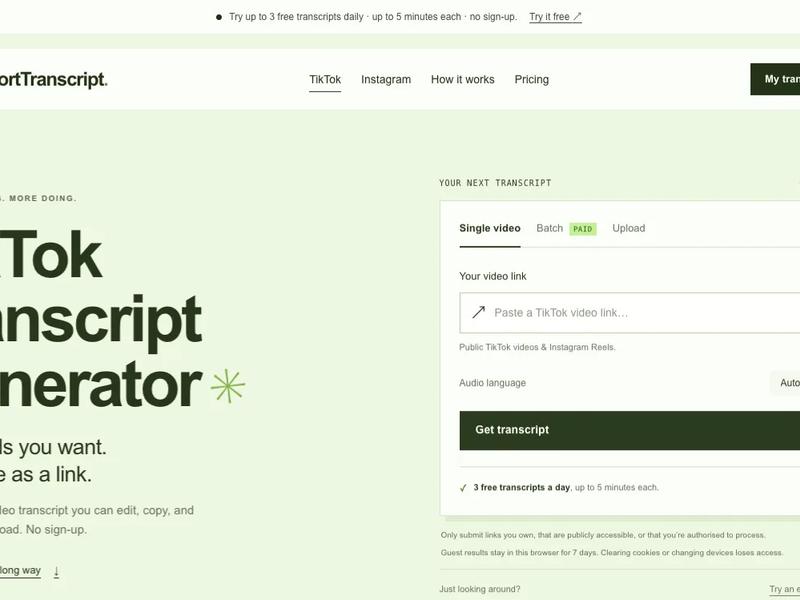Screen dimensions: 800x600
Task: Click the Get transcript button
Action: coord(630,430)
